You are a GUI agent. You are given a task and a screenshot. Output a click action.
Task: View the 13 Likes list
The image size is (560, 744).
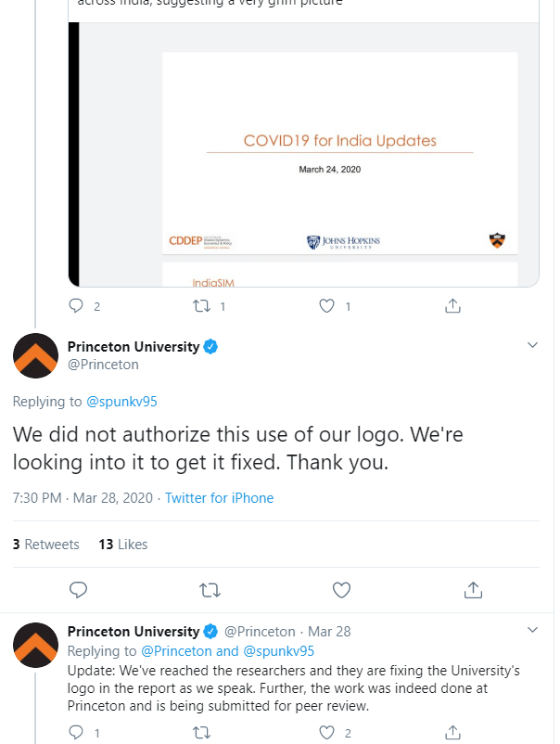tap(123, 545)
